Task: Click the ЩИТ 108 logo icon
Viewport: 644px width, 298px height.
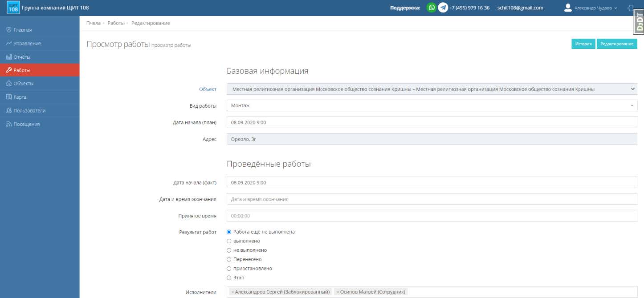Action: pos(13,8)
